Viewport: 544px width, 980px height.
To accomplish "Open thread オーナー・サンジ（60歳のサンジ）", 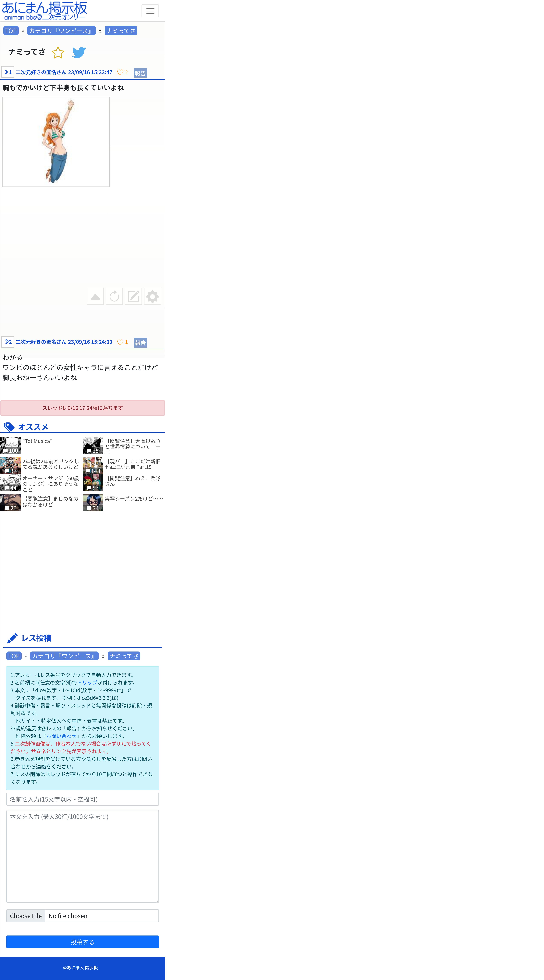I will point(51,484).
